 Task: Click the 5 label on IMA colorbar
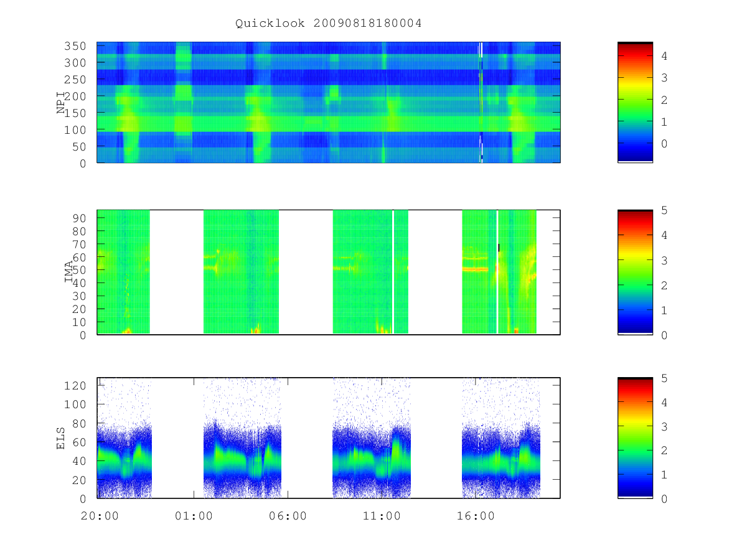(x=665, y=210)
